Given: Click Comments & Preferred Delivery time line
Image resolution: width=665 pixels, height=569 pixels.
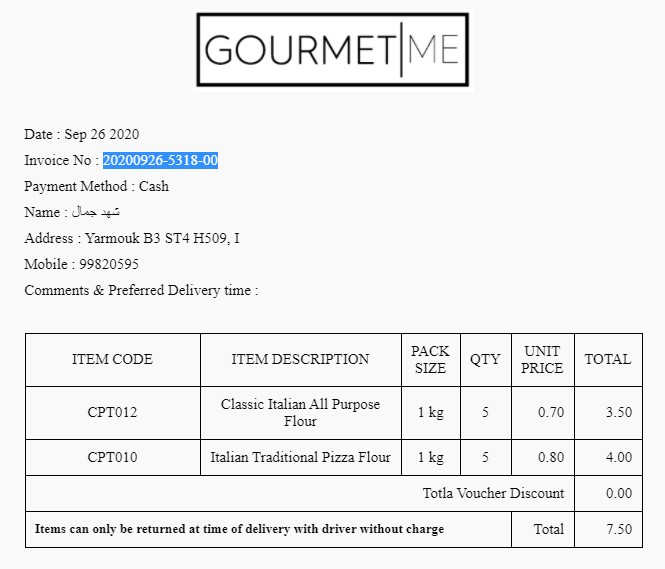Looking at the screenshot, I should pos(141,290).
